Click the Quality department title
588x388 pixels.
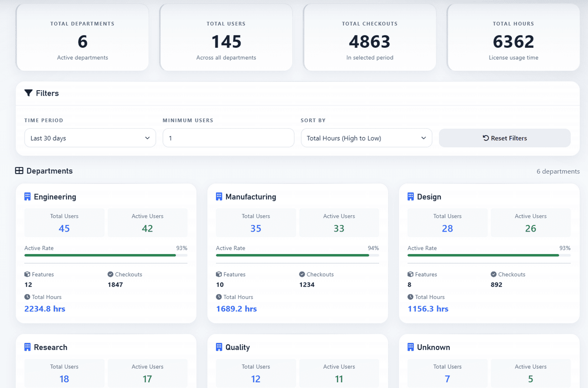coord(238,347)
